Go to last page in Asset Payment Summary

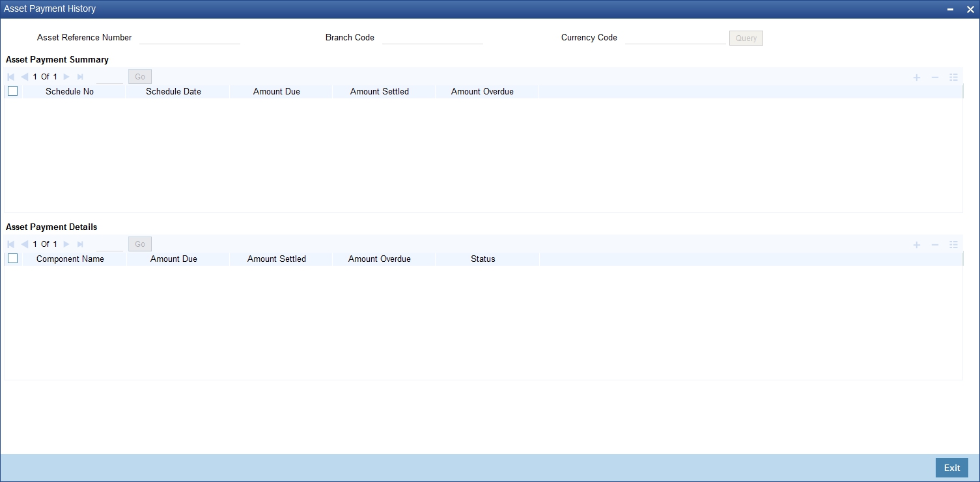[x=80, y=77]
